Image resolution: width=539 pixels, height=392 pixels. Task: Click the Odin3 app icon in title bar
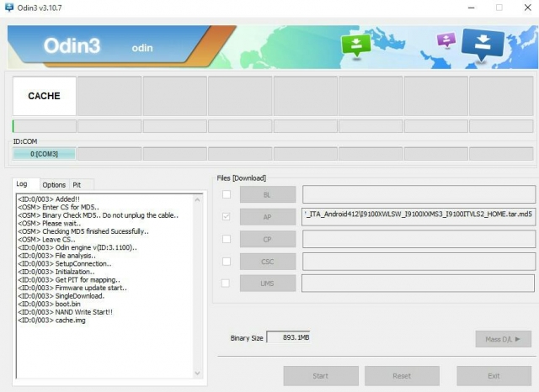[9, 8]
